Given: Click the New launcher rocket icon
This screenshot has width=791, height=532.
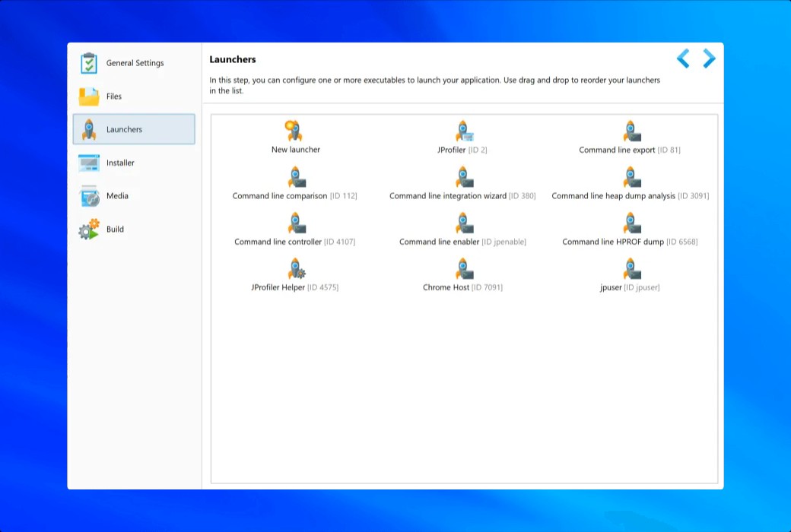Looking at the screenshot, I should 294,131.
